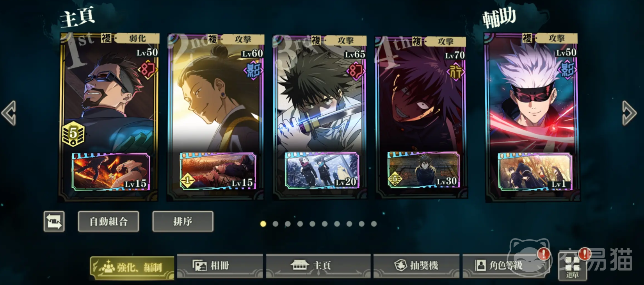The height and width of the screenshot is (285, 644).
Task: Select the last page indicator dot
Action: 374,224
